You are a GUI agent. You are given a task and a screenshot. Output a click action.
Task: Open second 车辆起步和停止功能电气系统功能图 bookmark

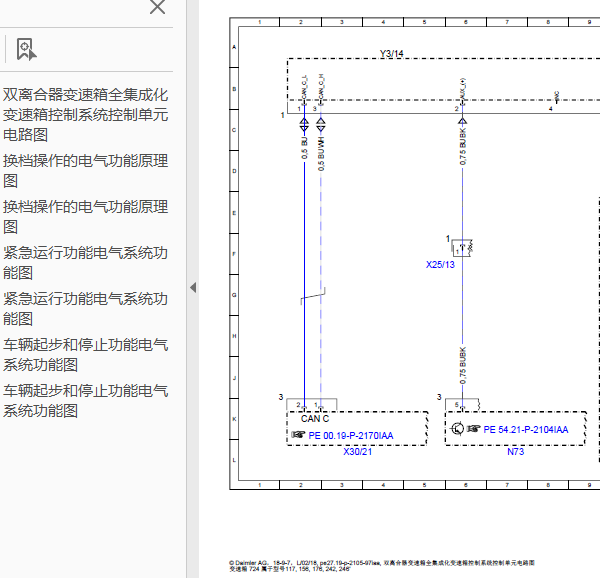click(85, 401)
